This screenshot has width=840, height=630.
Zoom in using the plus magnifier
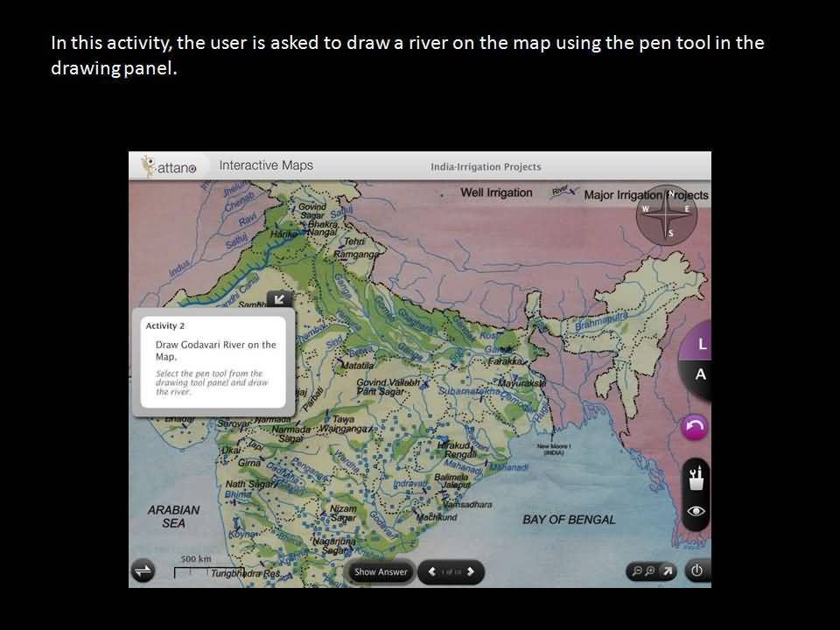click(x=650, y=571)
